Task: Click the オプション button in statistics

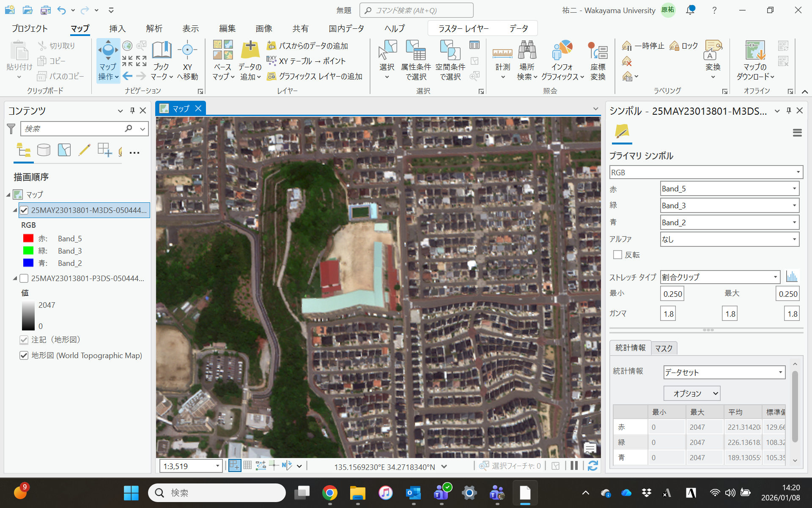Action: point(691,393)
